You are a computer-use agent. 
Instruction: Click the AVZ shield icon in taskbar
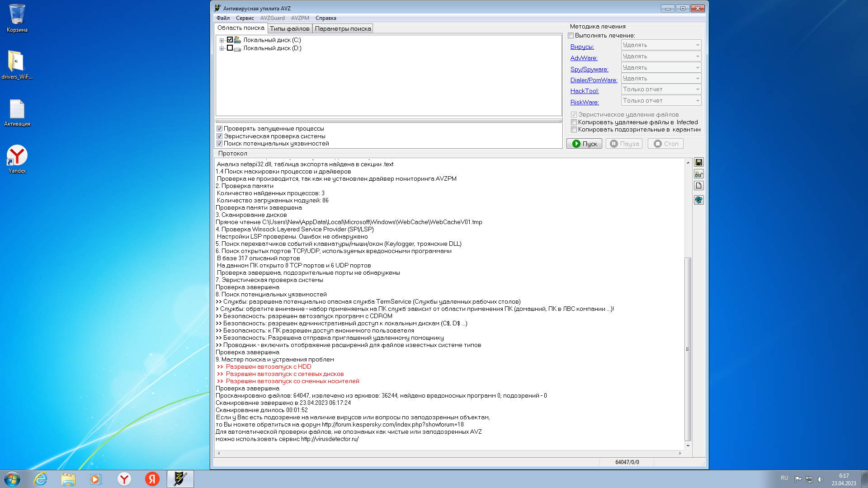(180, 479)
